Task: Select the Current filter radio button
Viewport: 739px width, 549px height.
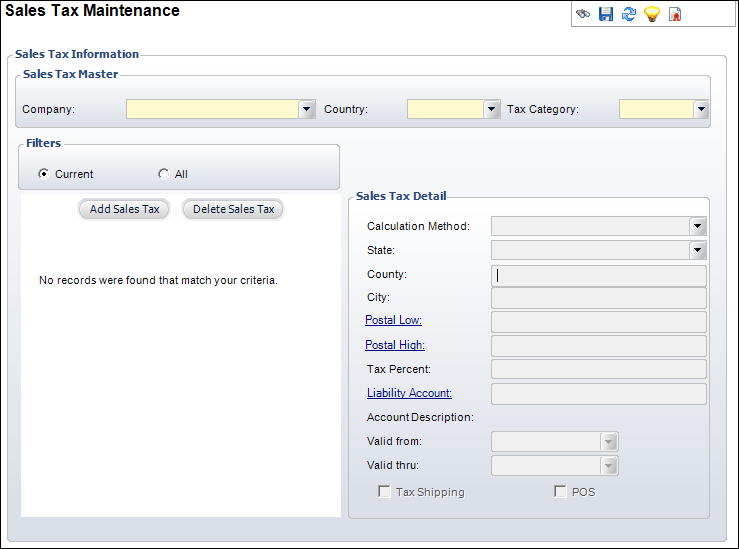Action: click(43, 174)
